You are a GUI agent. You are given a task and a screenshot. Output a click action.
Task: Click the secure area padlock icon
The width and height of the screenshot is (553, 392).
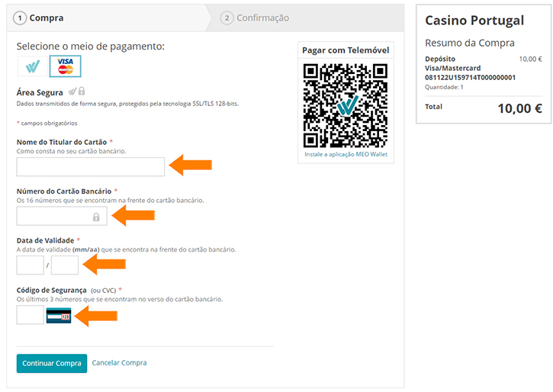pos(82,92)
